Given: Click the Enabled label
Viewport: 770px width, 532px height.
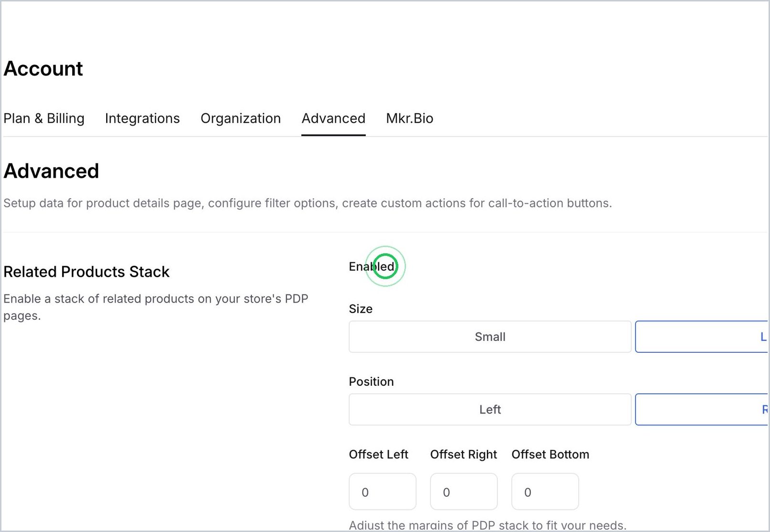Looking at the screenshot, I should [372, 266].
